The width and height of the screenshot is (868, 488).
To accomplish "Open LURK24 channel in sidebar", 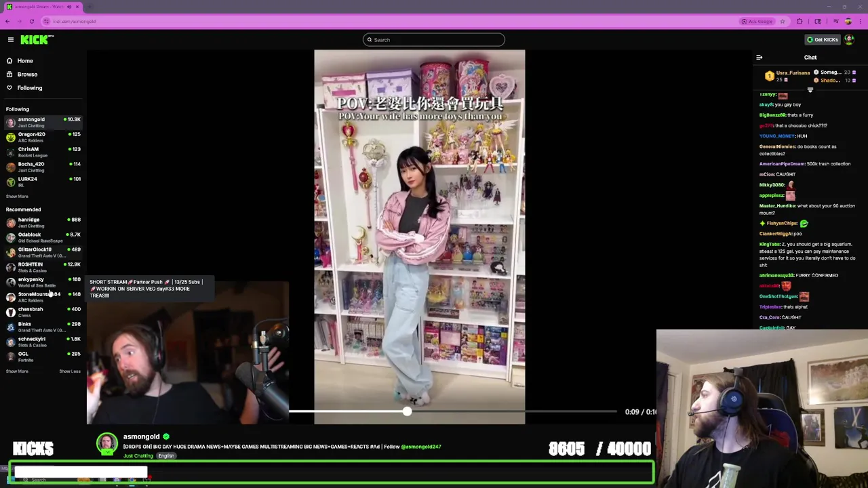I will pos(43,182).
